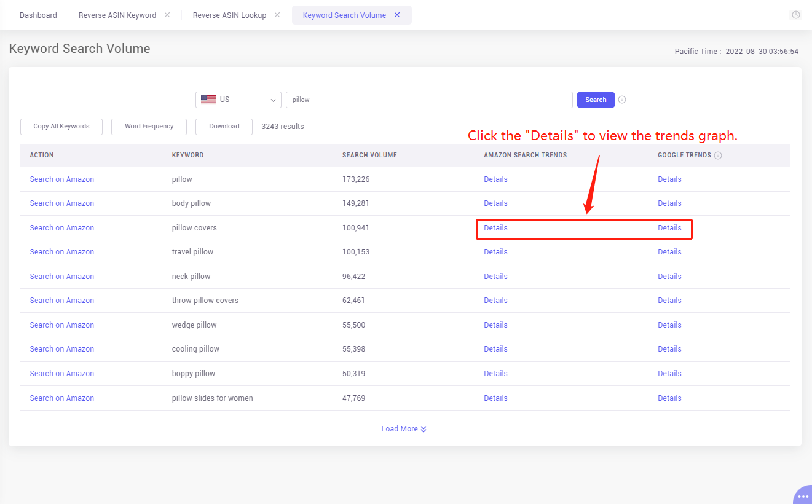
Task: Open Amazon trends Details for pillow slides for women
Action: pyautogui.click(x=495, y=398)
